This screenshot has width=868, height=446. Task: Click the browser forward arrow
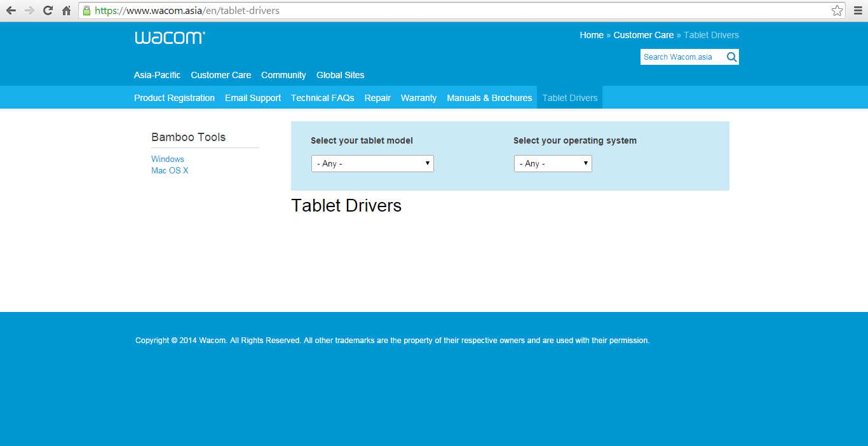[29, 10]
